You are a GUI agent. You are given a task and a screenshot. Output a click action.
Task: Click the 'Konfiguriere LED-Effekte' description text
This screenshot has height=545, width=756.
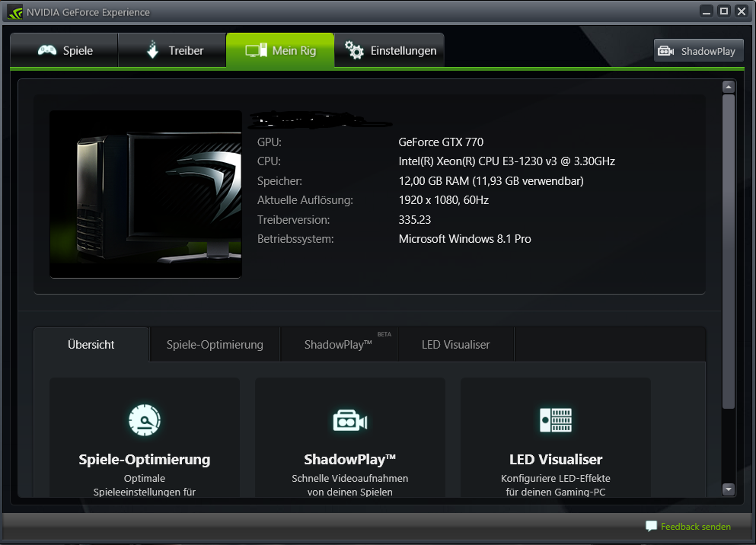[556, 479]
